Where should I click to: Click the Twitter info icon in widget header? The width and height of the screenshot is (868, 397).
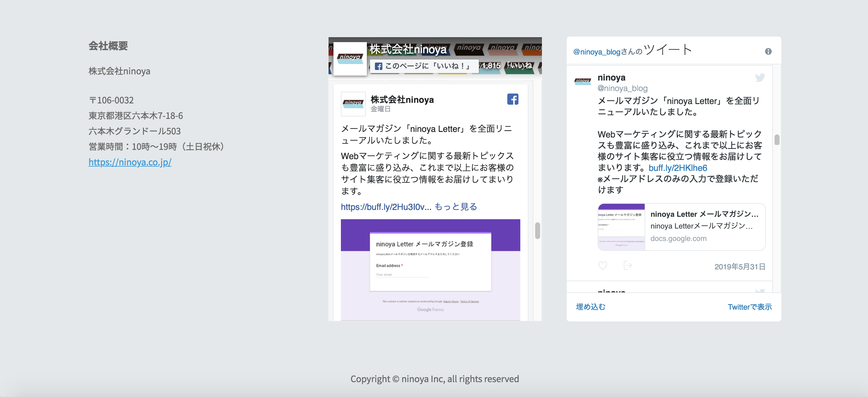tap(768, 51)
